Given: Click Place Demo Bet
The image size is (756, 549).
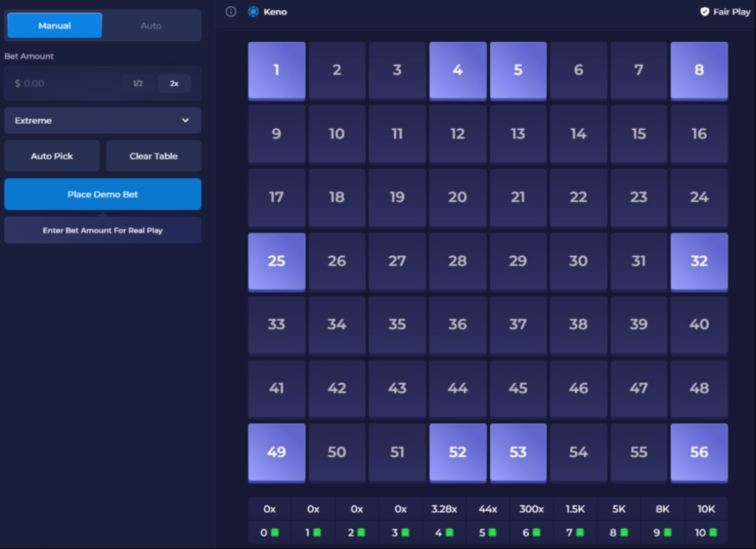Looking at the screenshot, I should pyautogui.click(x=103, y=194).
